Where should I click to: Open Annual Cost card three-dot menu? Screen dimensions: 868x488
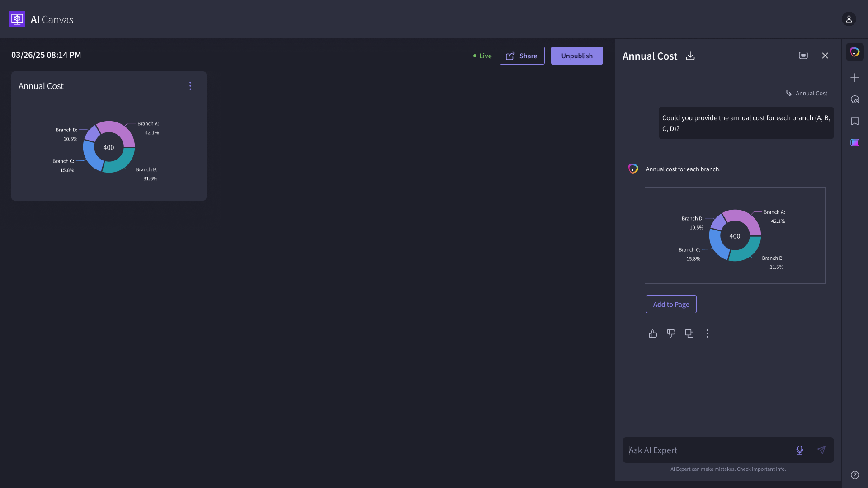click(190, 86)
